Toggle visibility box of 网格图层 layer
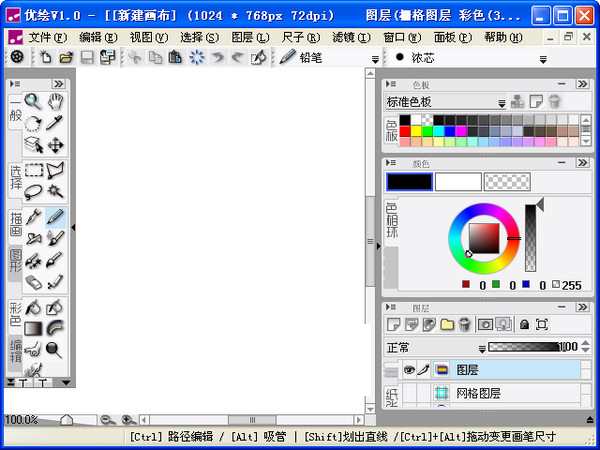This screenshot has height=450, width=600. pos(409,394)
